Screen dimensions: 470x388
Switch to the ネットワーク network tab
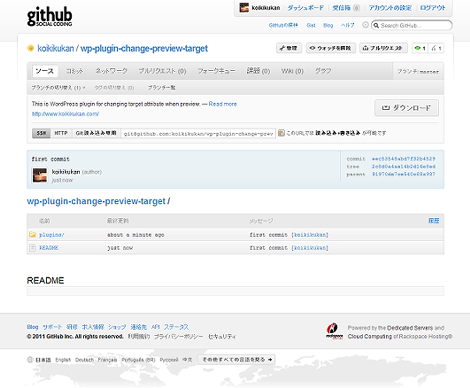111,71
